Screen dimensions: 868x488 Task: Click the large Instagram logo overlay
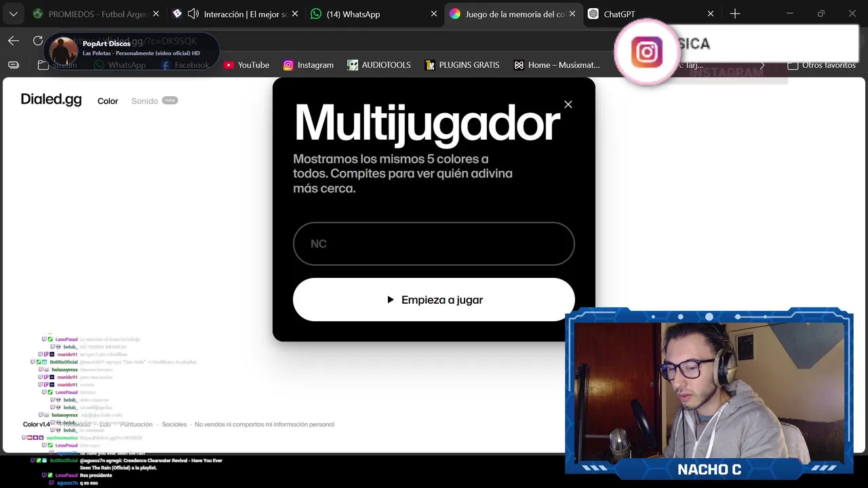(x=647, y=52)
